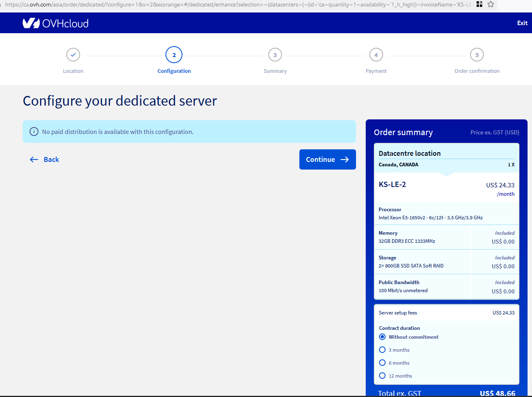Click step 5 Order confirmation circle
Screen dimensions: 532x397
tap(477, 55)
